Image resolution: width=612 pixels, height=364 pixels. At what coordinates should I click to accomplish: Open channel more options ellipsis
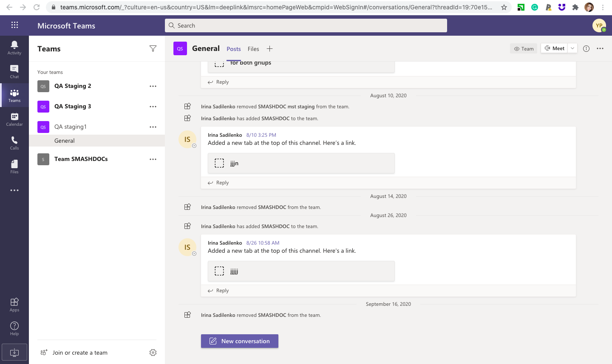600,48
